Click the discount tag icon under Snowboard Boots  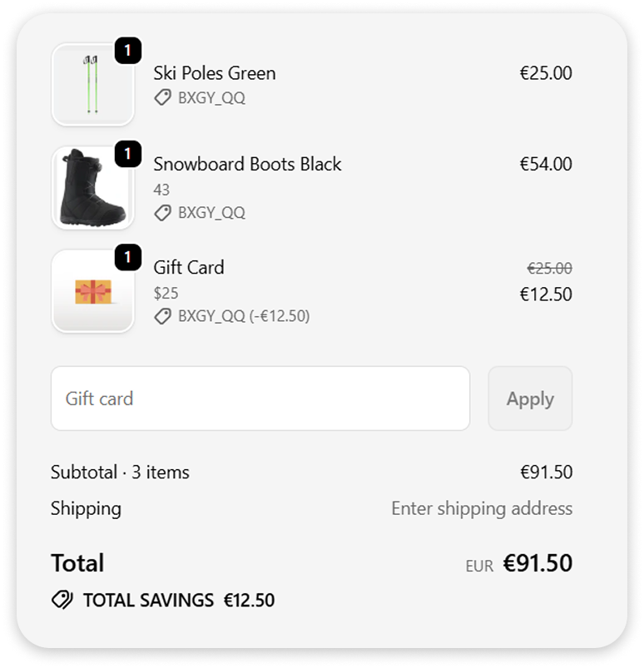click(163, 213)
